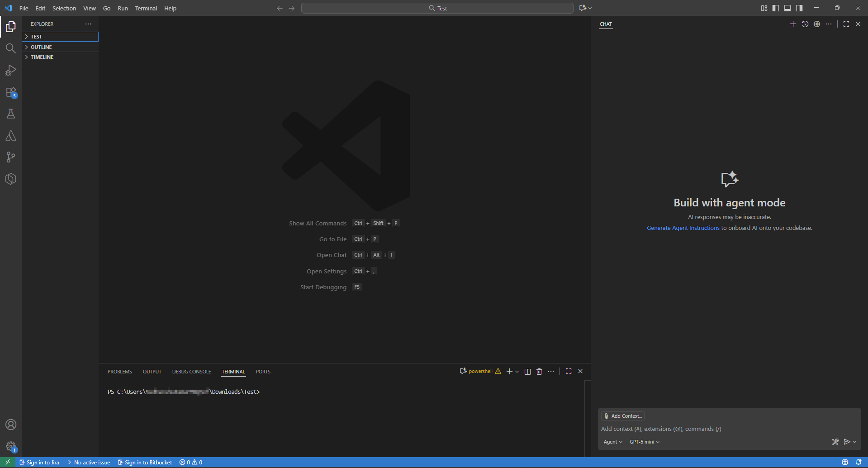Viewport: 868px width, 468px height.
Task: Maximize the chat panel
Action: tap(846, 24)
